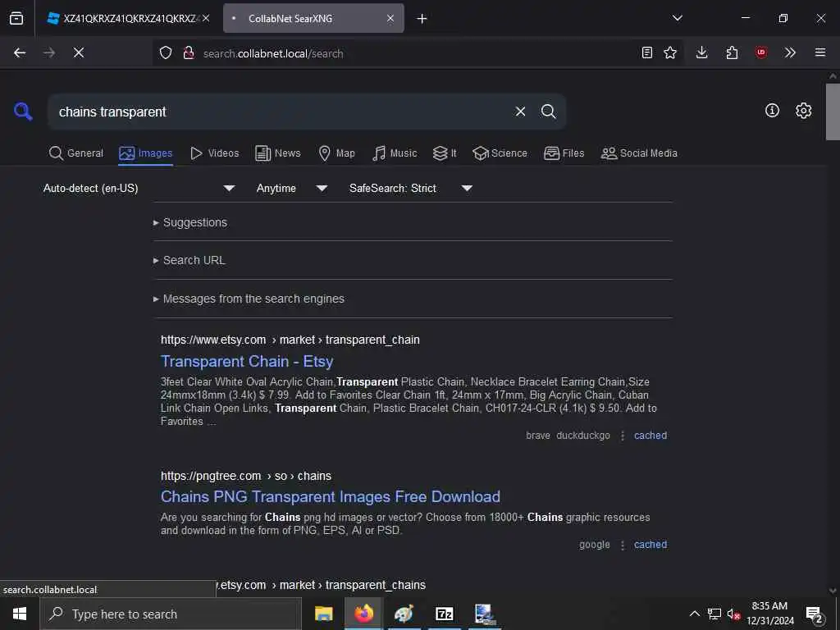Submit search with magnifier button

click(548, 112)
